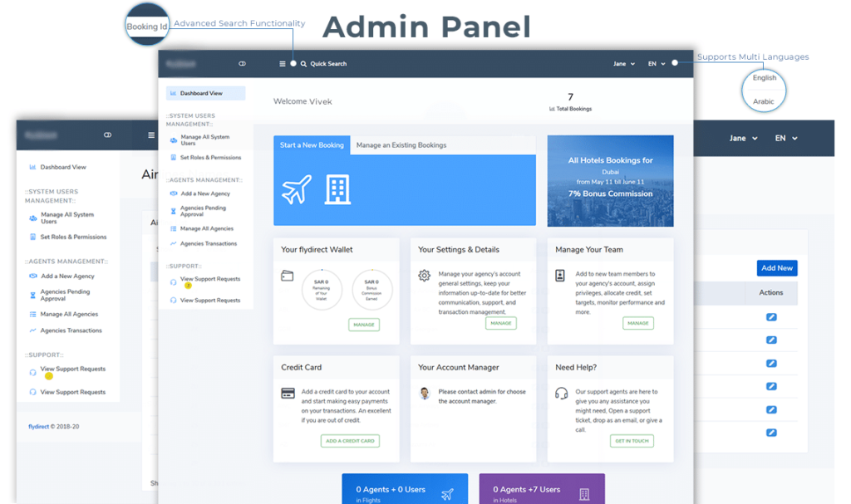This screenshot has height=504, width=851.
Task: Click the GET IN TOUCH button
Action: (631, 441)
